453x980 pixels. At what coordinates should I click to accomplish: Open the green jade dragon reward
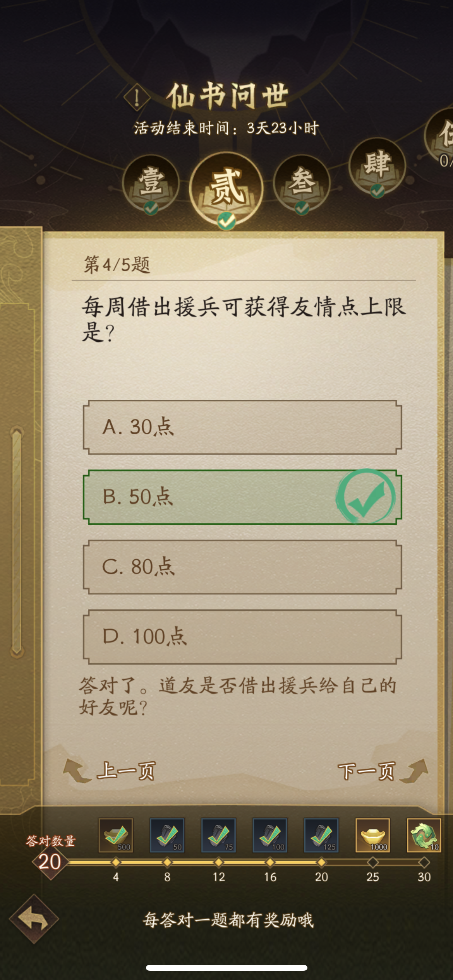pos(424,835)
